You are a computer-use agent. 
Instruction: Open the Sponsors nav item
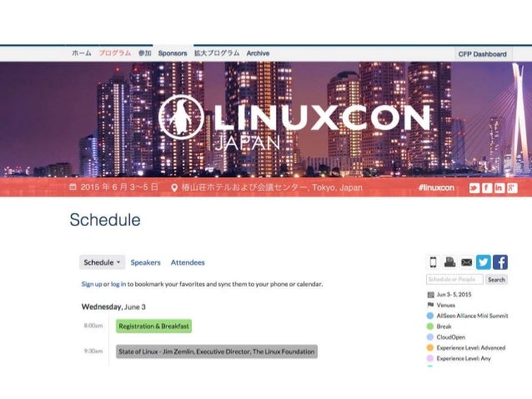coord(173,53)
